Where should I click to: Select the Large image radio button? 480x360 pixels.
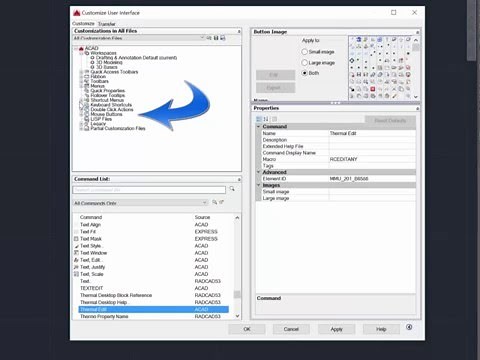point(304,63)
